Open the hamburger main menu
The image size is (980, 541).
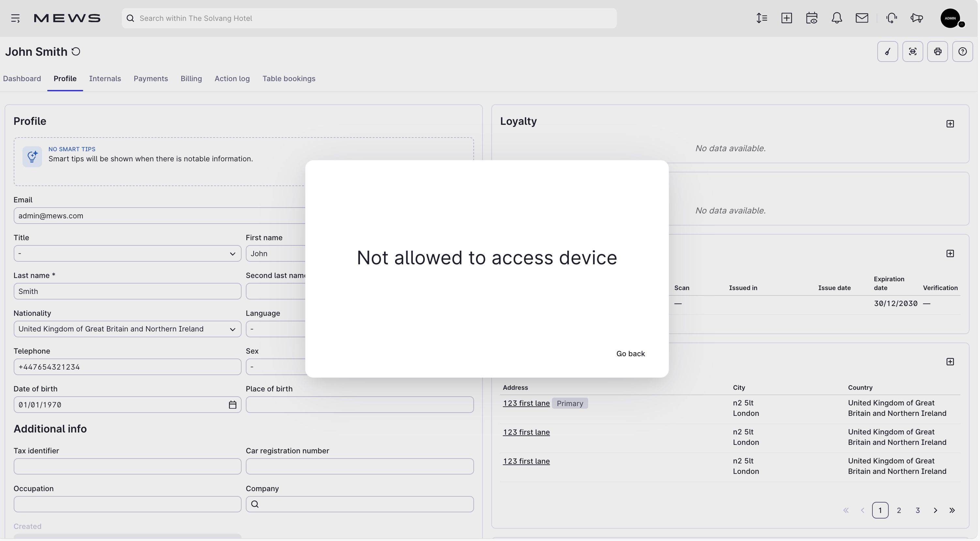coord(15,18)
